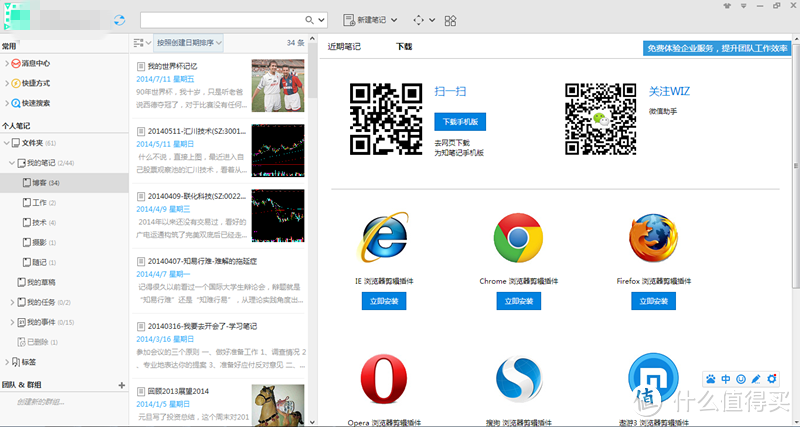
Task: Toggle the IME 中 language indicator
Action: point(726,379)
